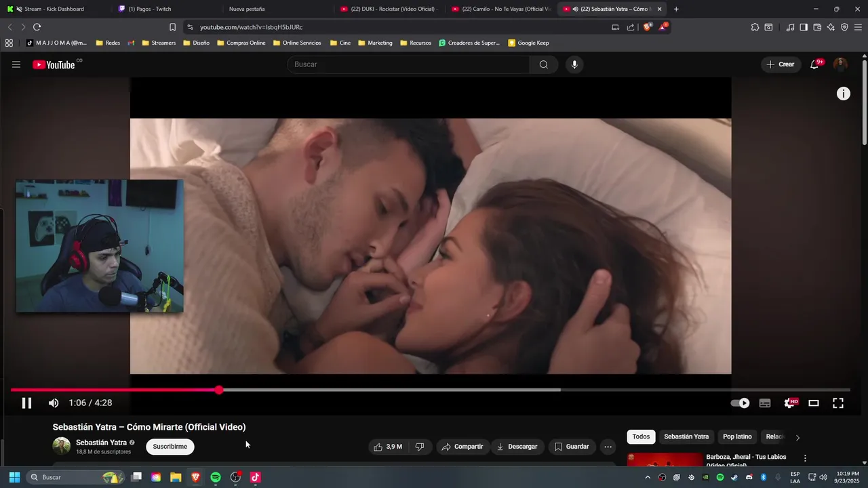Screen dimensions: 868x488
Task: Open the Compartir share dialog
Action: [462, 447]
